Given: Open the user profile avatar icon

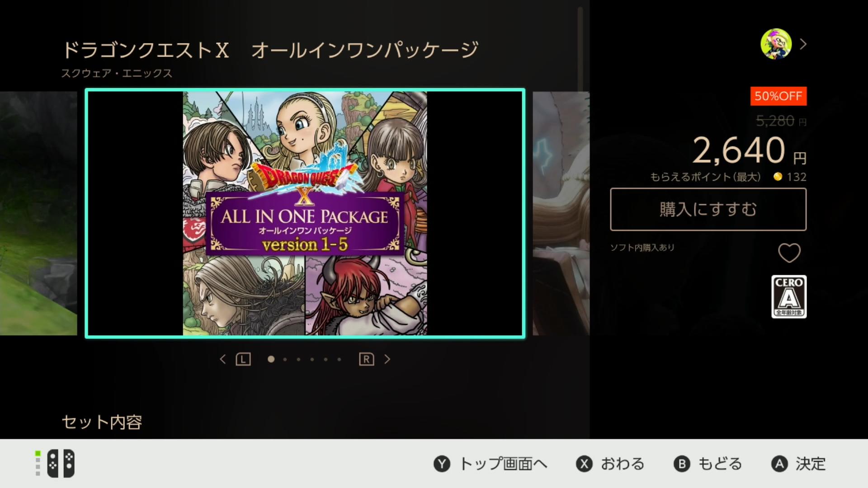Looking at the screenshot, I should [x=776, y=44].
